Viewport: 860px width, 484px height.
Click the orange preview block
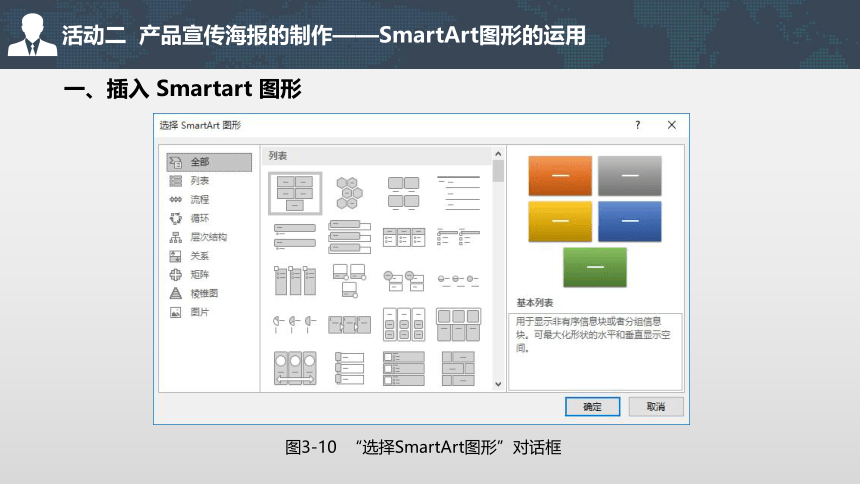[560, 176]
